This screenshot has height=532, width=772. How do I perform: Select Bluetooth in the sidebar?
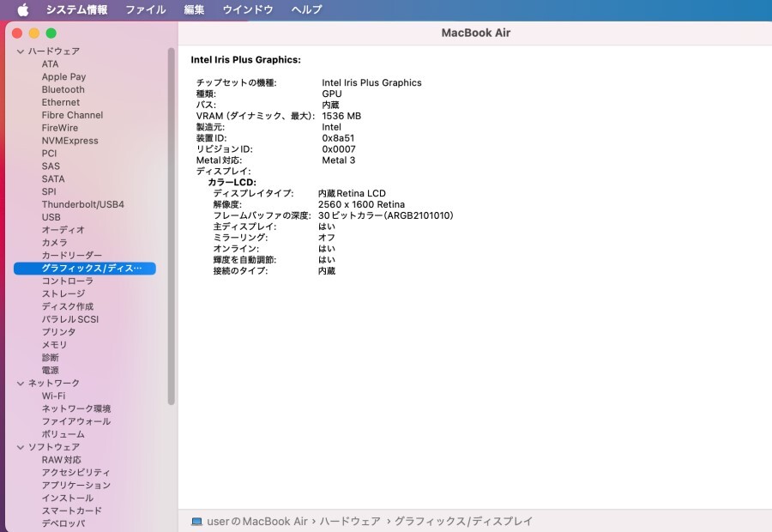(63, 89)
